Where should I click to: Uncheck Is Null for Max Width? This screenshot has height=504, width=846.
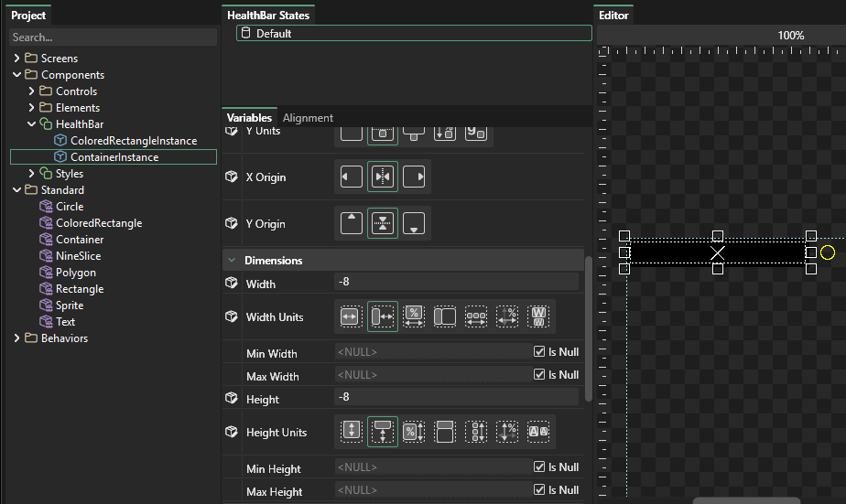[x=539, y=374]
